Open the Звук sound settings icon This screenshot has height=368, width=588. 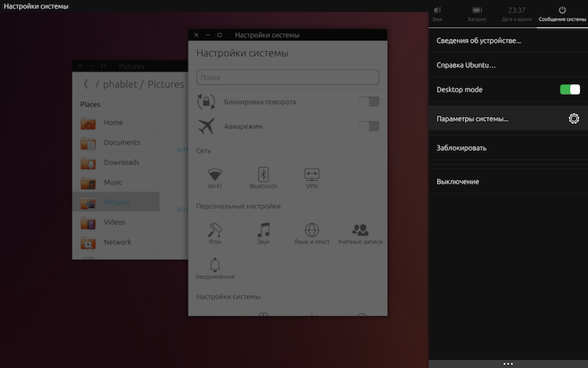[x=263, y=230]
